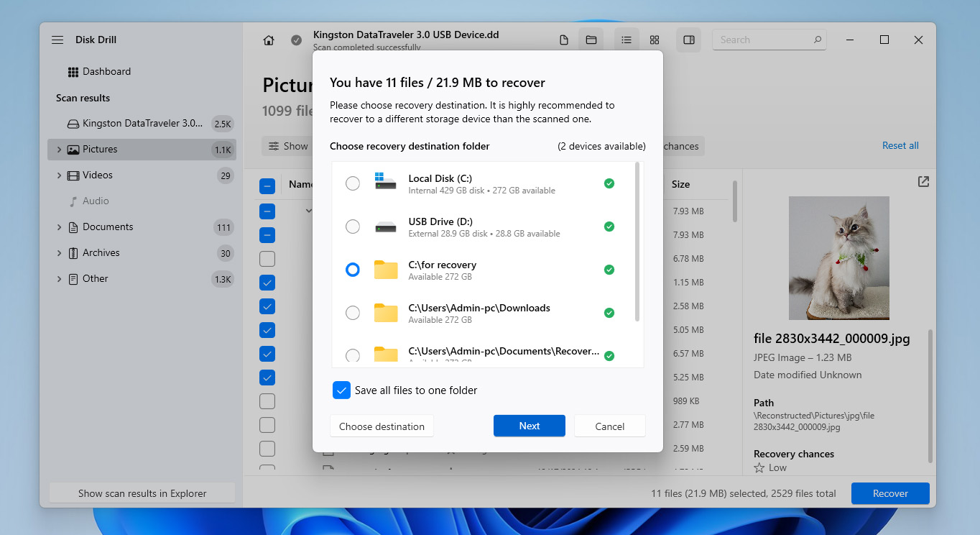Click the preview panel scrollbar
The image size is (980, 535).
[931, 396]
